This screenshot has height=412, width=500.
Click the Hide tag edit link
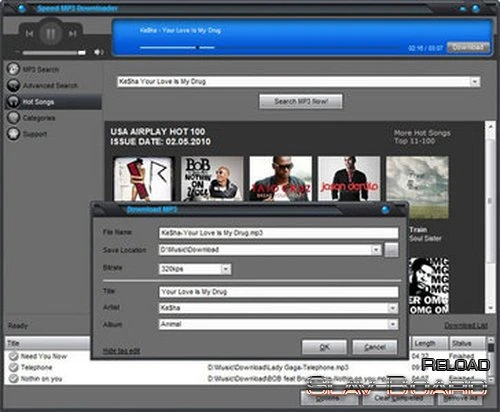tap(121, 351)
